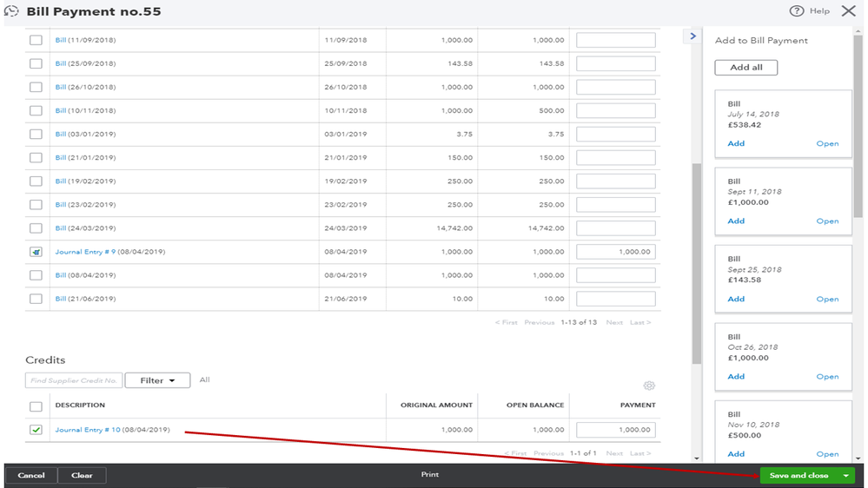Click Previous in bills pagination
This screenshot has height=488, width=868.
540,322
